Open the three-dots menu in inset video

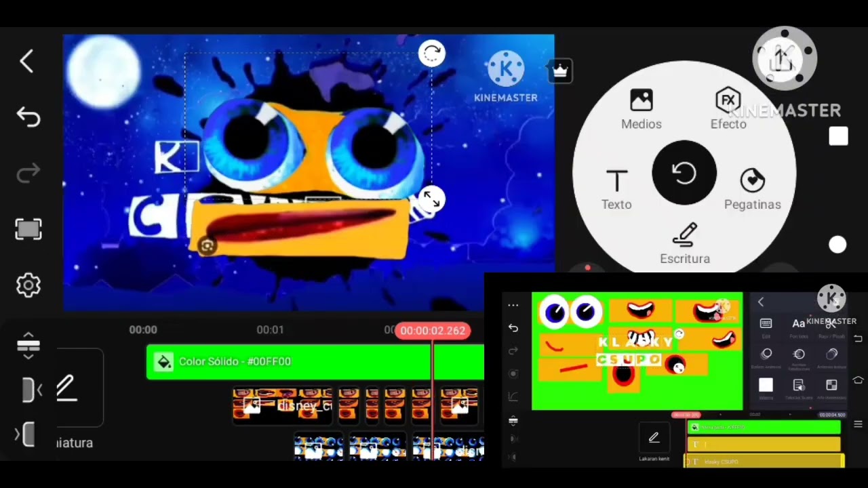click(x=513, y=305)
